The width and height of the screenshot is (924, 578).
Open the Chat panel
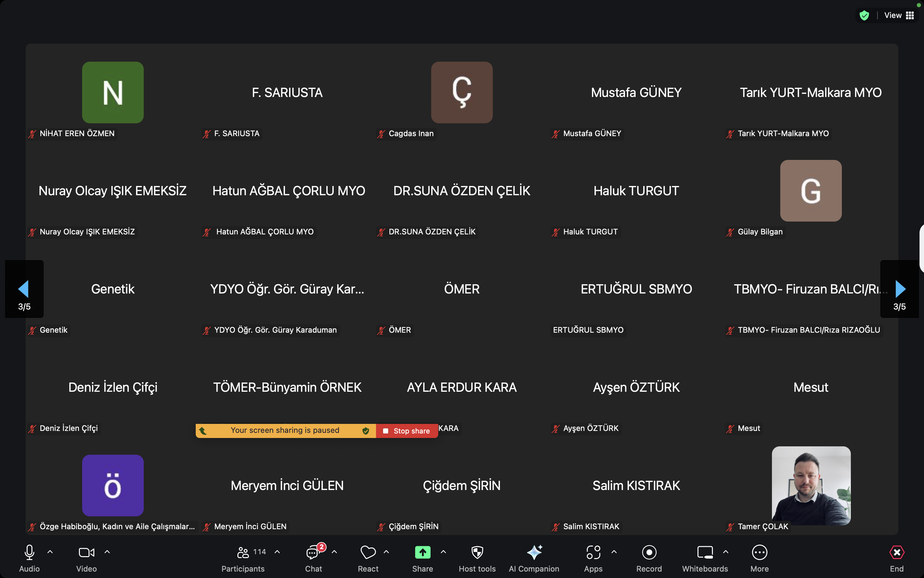[x=313, y=558]
